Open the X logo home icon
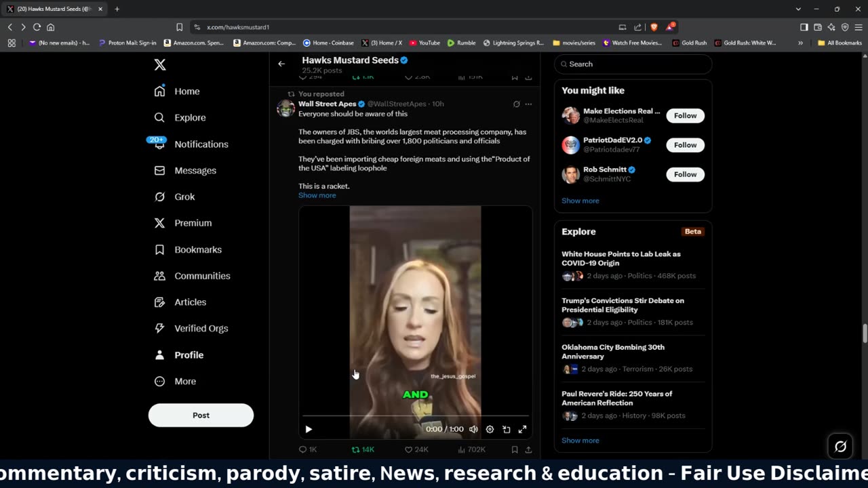868x488 pixels. pos(160,65)
